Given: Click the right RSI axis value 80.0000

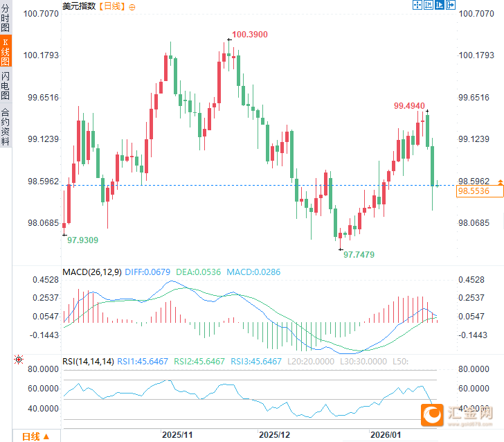Looking at the screenshot, I should coord(474,369).
